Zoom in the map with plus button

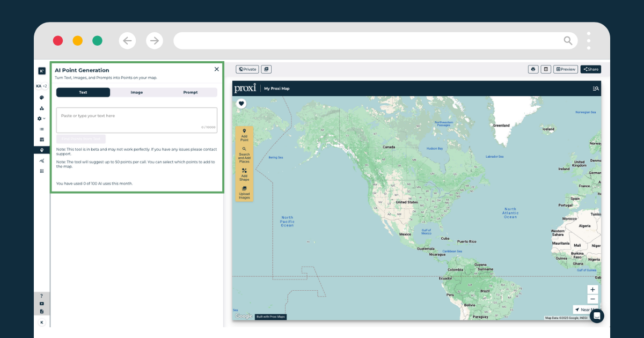(593, 290)
